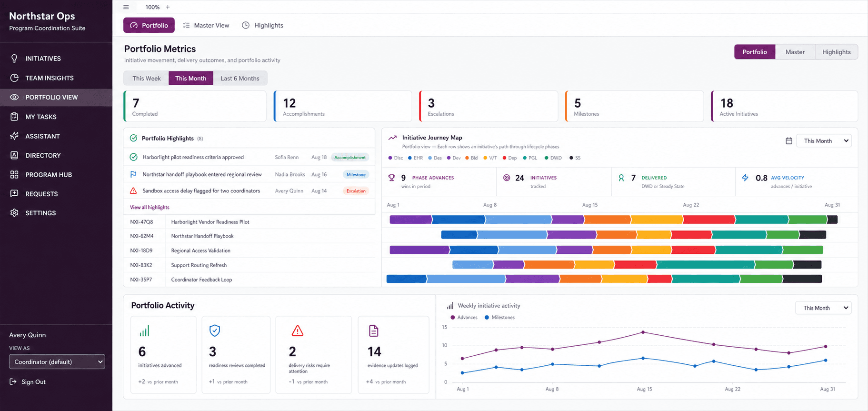Toggle the Milestones series in chart legend
868x411 pixels.
[x=499, y=317]
